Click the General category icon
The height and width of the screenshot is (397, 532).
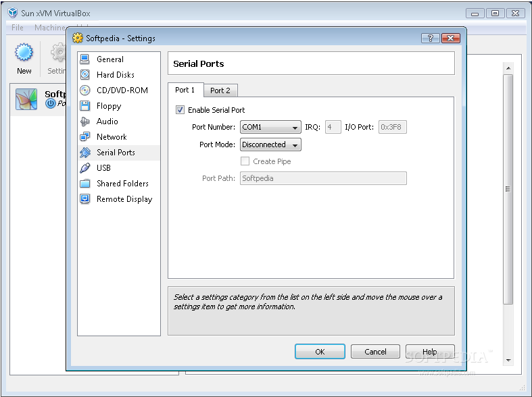click(84, 59)
